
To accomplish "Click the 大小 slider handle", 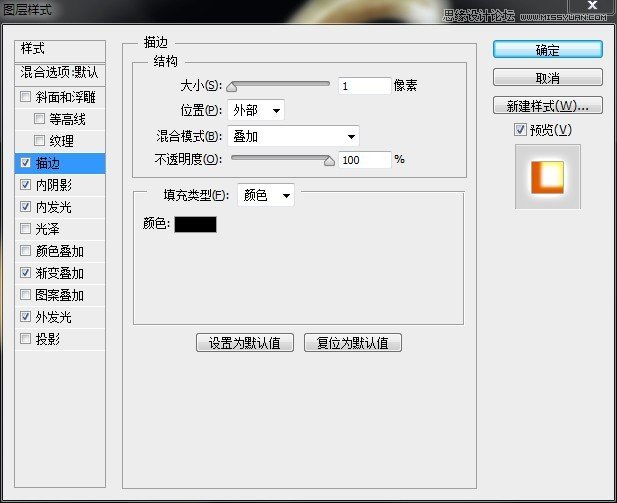I will [x=232, y=87].
